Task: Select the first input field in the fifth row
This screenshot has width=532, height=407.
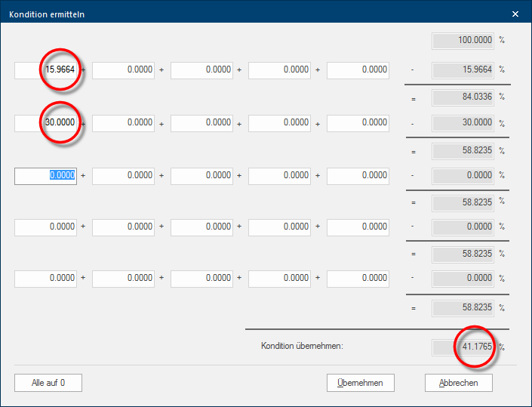Action: 45,278
